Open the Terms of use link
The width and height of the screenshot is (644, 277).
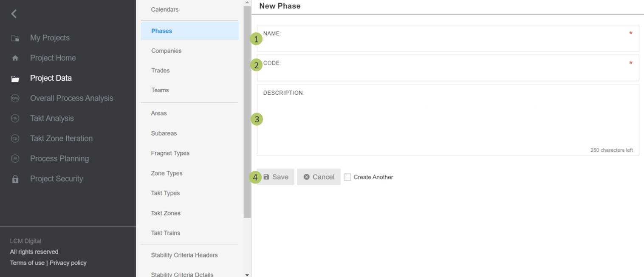(27, 263)
